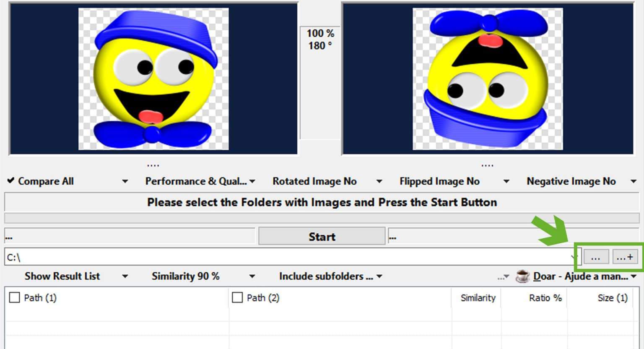This screenshot has width=644, height=349.
Task: Click the Ratio % column header
Action: (545, 298)
